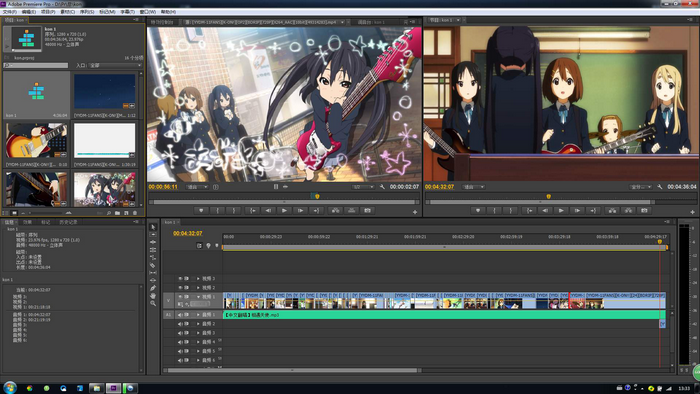Viewport: 700px width, 394px height.
Task: Click Add Marker button in Program monitor
Action: tap(478, 211)
